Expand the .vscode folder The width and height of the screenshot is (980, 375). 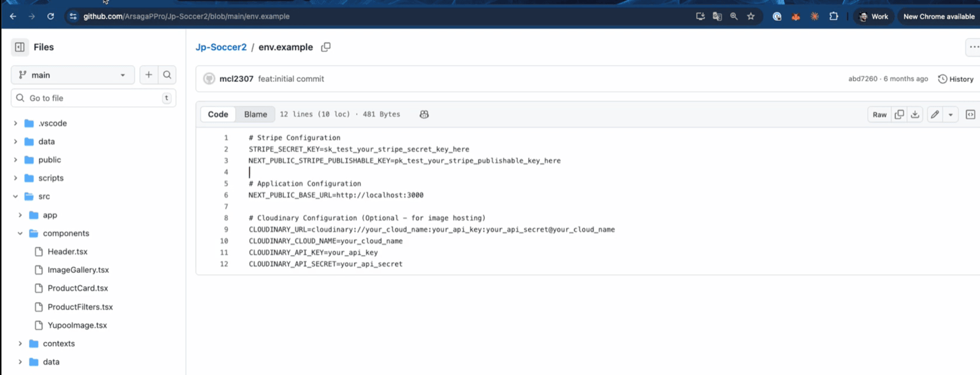coord(15,123)
